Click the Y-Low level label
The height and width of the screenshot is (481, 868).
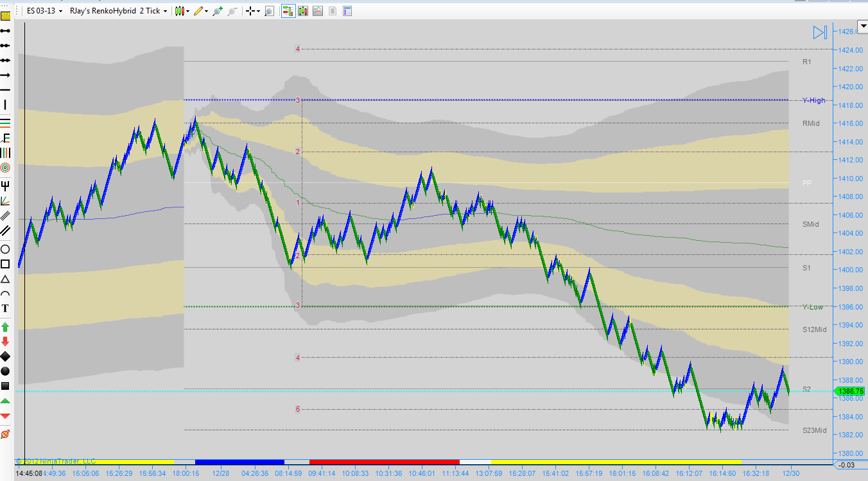click(x=812, y=307)
